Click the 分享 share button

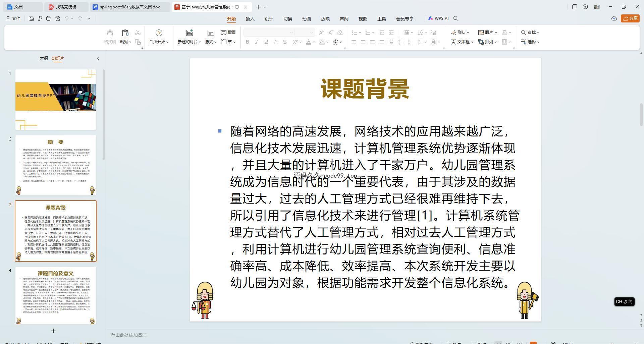[630, 18]
